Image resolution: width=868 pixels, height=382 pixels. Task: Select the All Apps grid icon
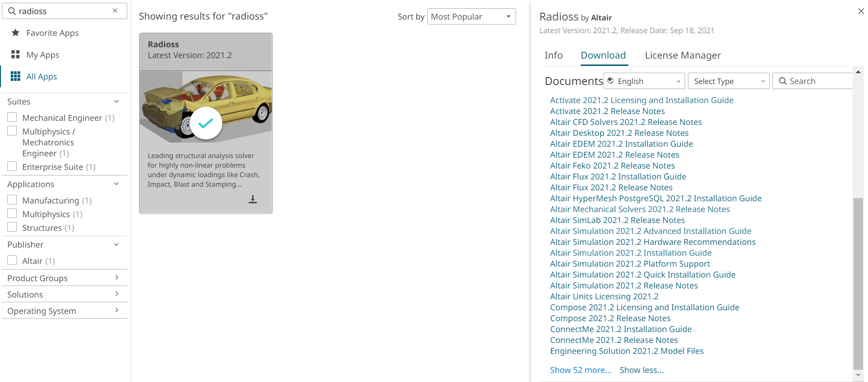15,76
